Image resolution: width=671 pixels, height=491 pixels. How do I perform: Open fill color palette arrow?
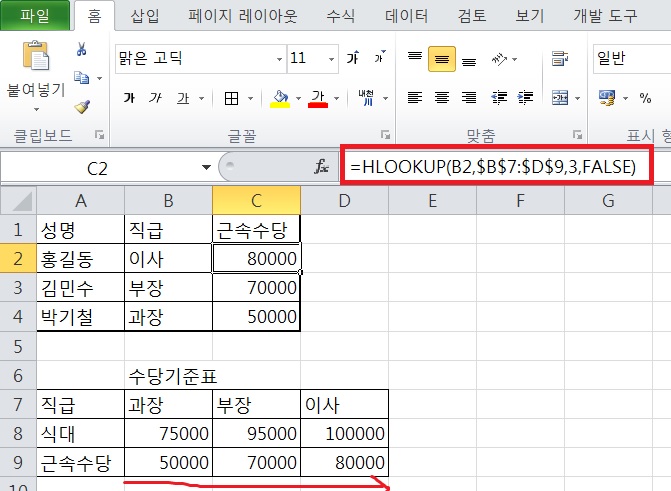pos(298,99)
